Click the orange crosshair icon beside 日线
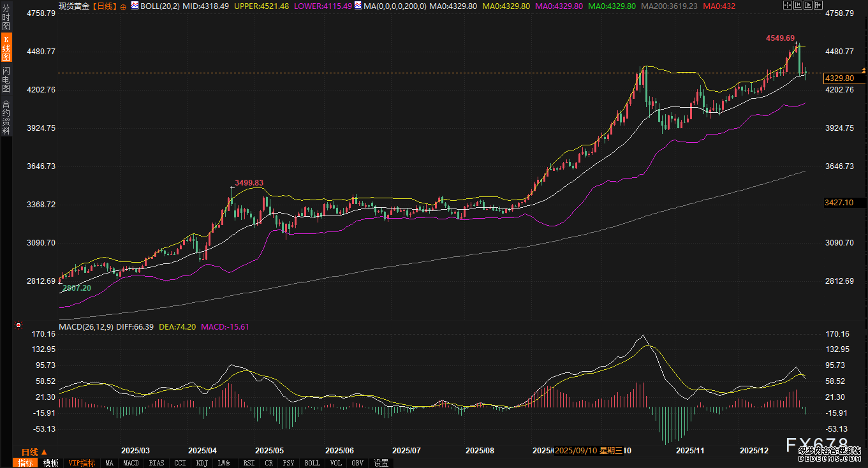The image size is (868, 468). click(x=123, y=6)
